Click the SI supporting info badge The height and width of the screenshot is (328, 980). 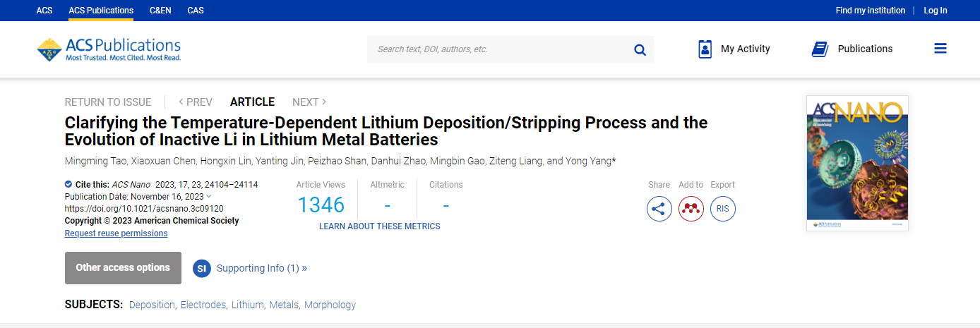coord(202,268)
